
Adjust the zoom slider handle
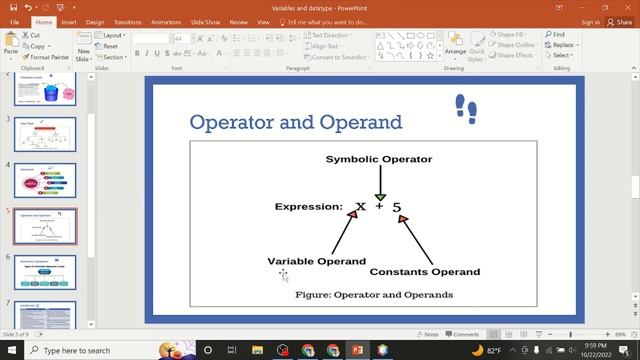click(571, 334)
